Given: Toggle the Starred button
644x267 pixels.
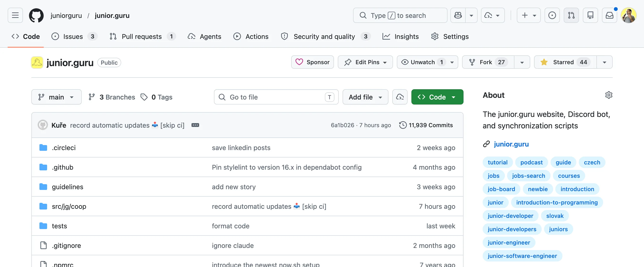Looking at the screenshot, I should pos(565,62).
